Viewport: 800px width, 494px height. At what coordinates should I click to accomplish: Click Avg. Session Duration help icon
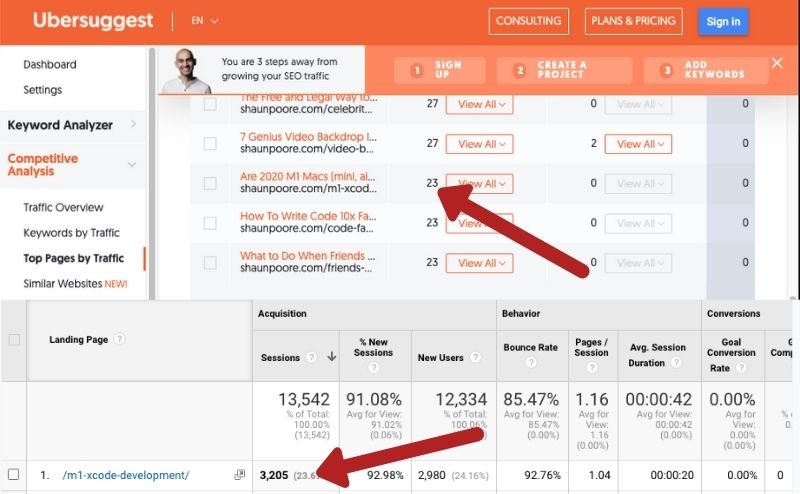pyautogui.click(x=676, y=362)
